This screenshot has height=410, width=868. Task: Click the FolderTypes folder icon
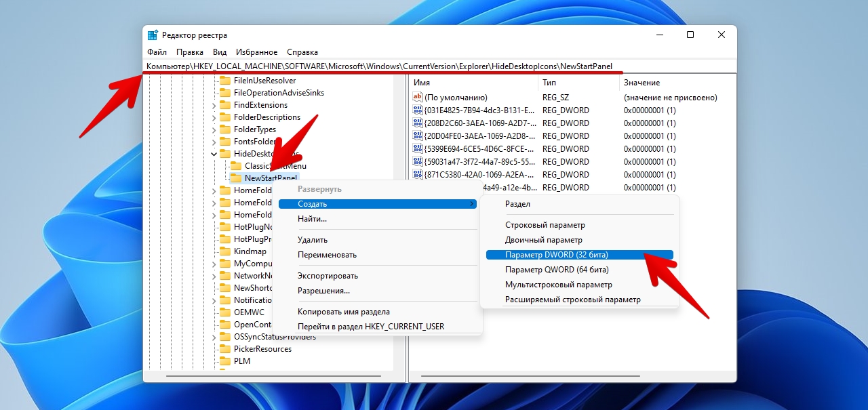[x=225, y=129]
